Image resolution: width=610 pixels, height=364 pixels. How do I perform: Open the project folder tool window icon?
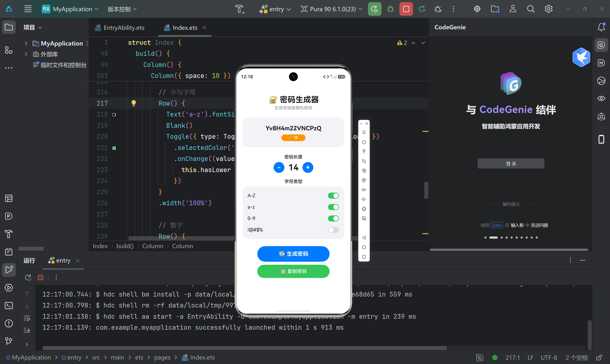tap(9, 27)
